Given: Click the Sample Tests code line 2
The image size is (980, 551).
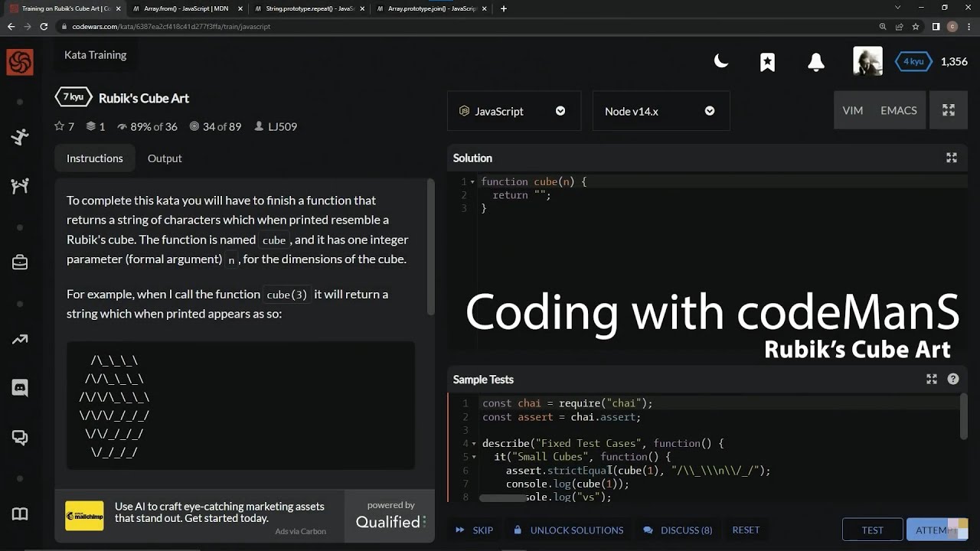Looking at the screenshot, I should pyautogui.click(x=561, y=417).
